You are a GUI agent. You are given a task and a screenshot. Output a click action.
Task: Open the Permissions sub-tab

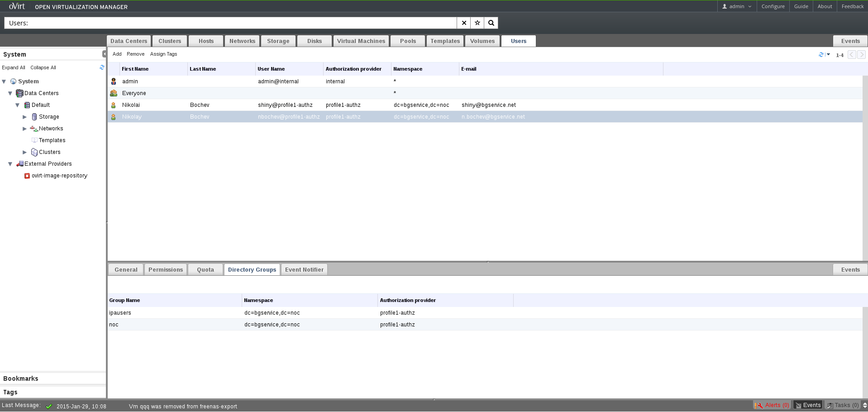coord(166,270)
